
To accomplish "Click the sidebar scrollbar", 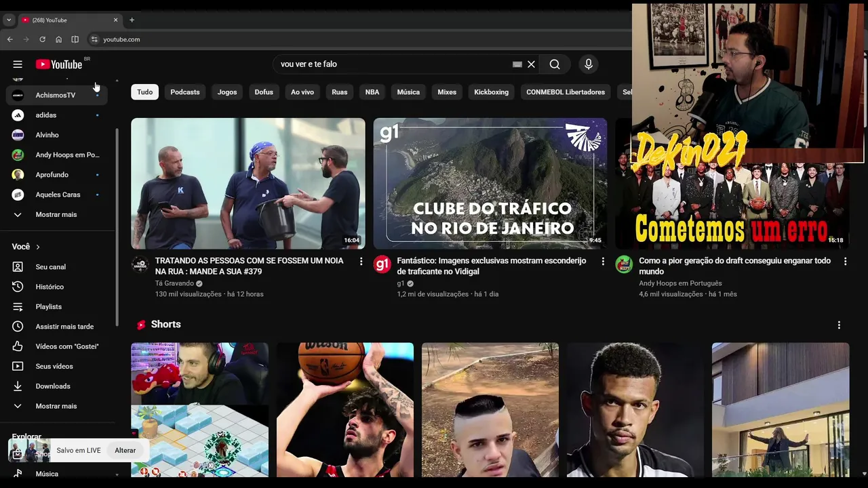I will pos(117,227).
